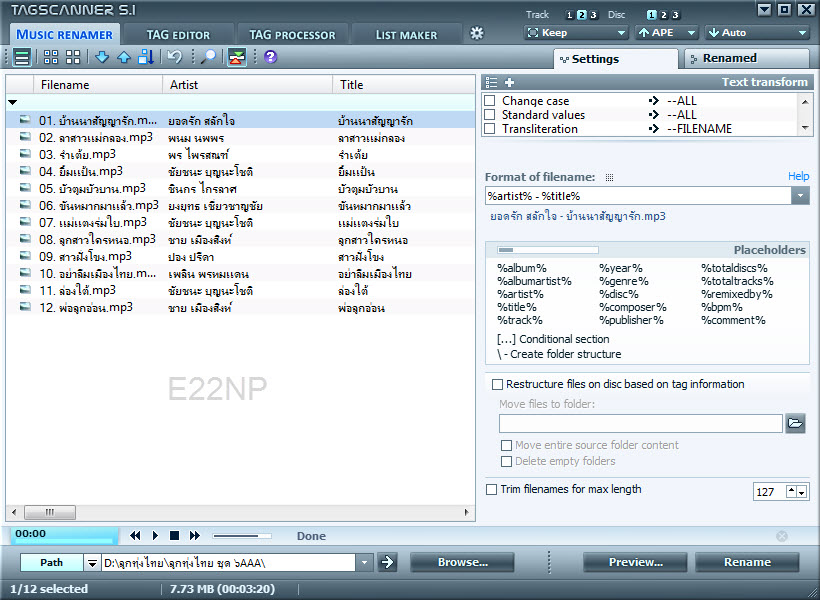This screenshot has width=820, height=600.
Task: Move selected file up with arrow icon
Action: click(124, 57)
